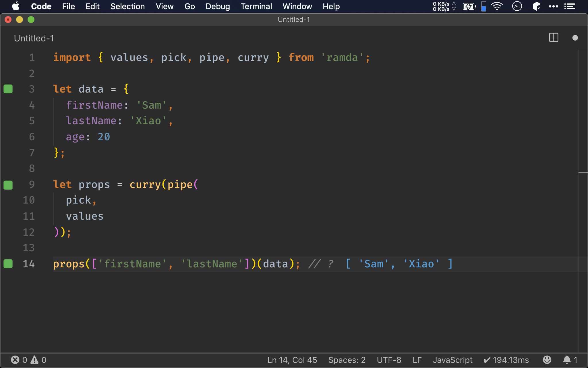Image resolution: width=588 pixels, height=368 pixels.
Task: Click the 'ramda' string on line 1
Action: 342,57
